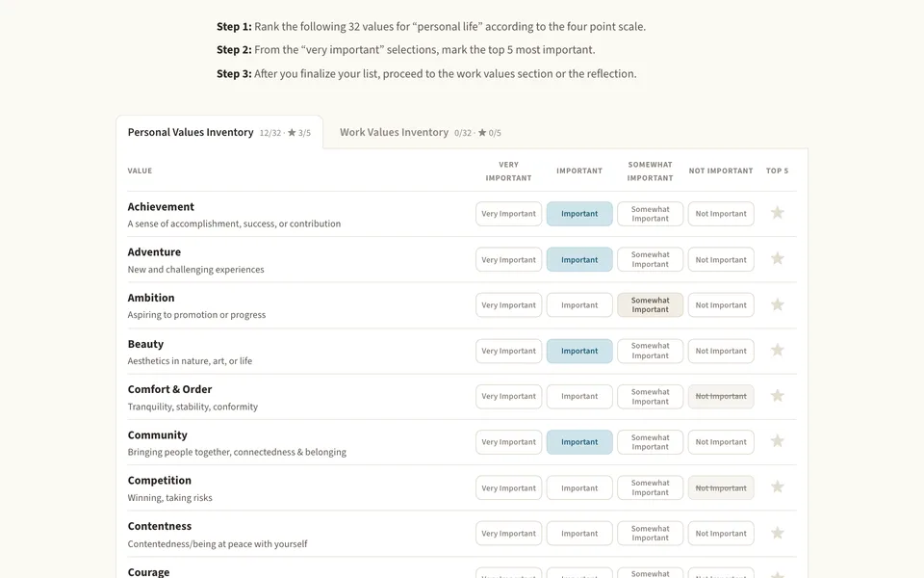Viewport: 924px width, 578px height.
Task: Set Community to Somewhat Important
Action: [650, 442]
